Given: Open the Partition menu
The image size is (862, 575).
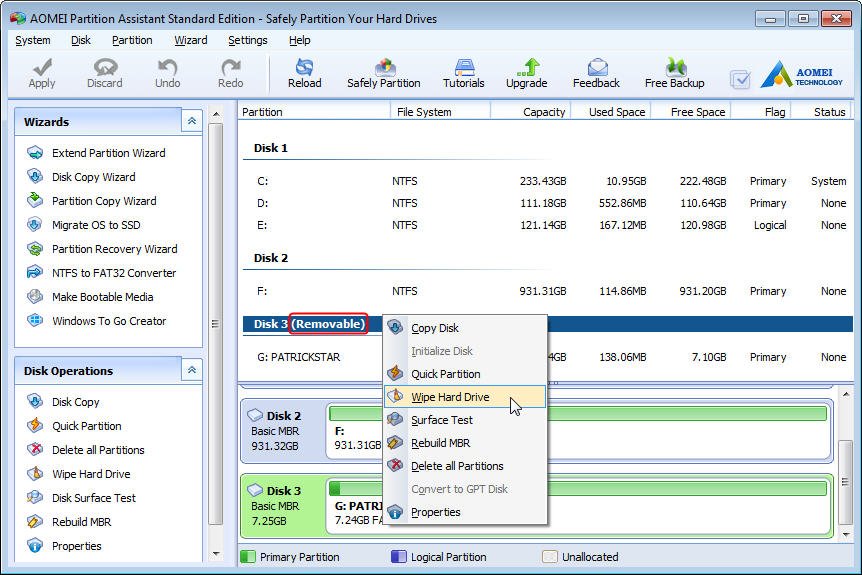Looking at the screenshot, I should pyautogui.click(x=132, y=40).
